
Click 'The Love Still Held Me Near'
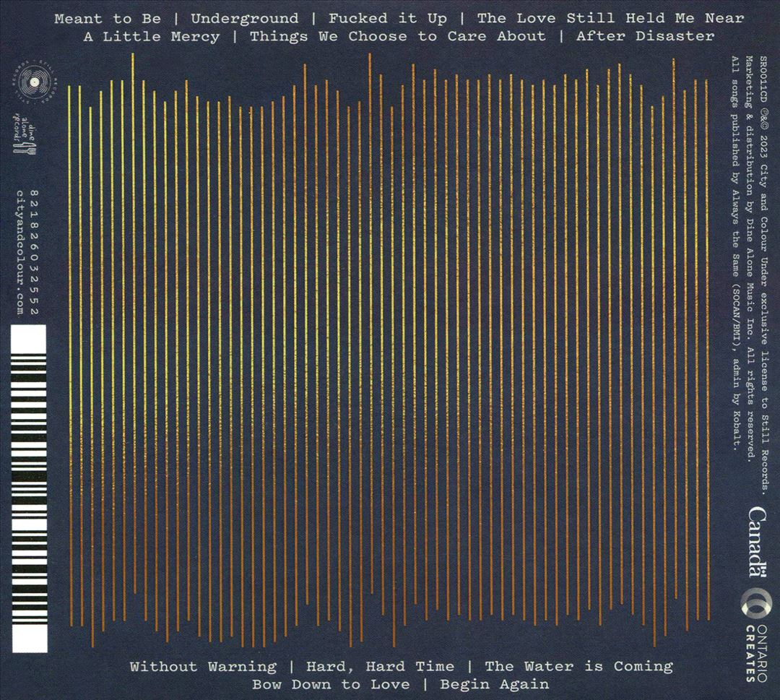[x=610, y=18]
